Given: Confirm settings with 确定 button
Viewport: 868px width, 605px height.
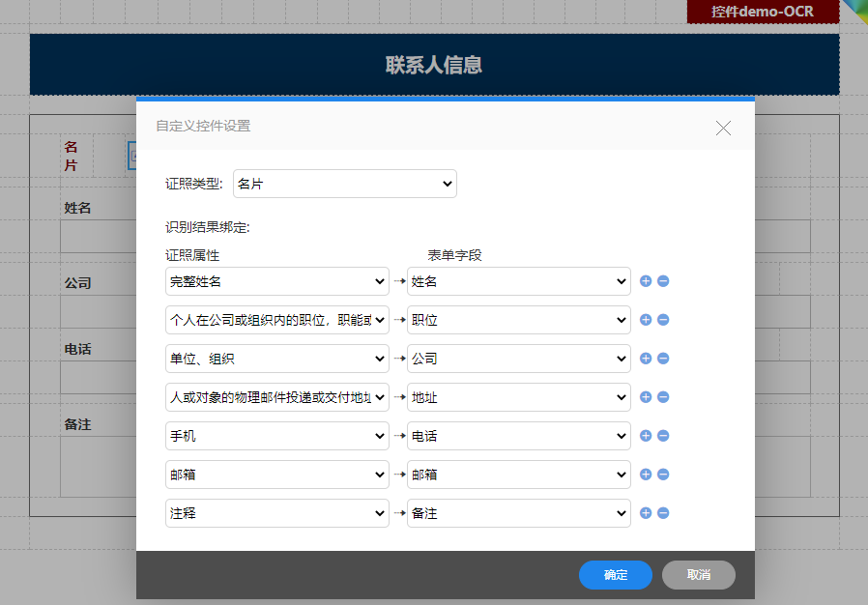Looking at the screenshot, I should pyautogui.click(x=616, y=575).
